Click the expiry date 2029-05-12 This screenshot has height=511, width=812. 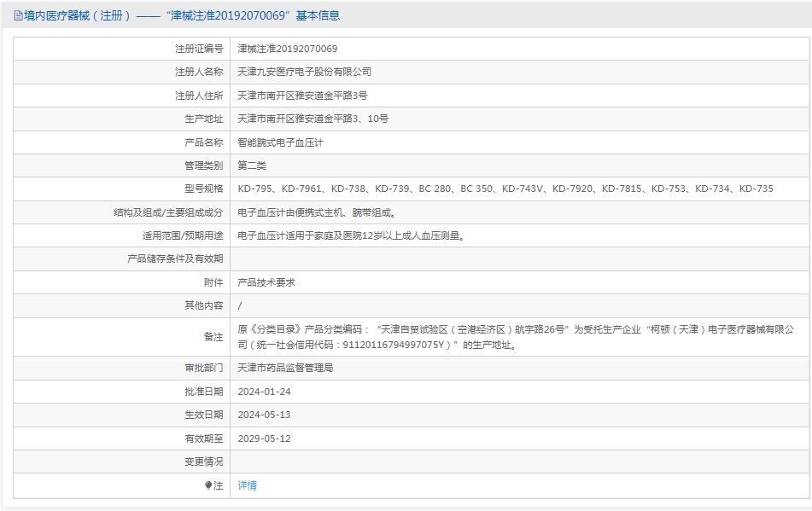[x=264, y=438]
